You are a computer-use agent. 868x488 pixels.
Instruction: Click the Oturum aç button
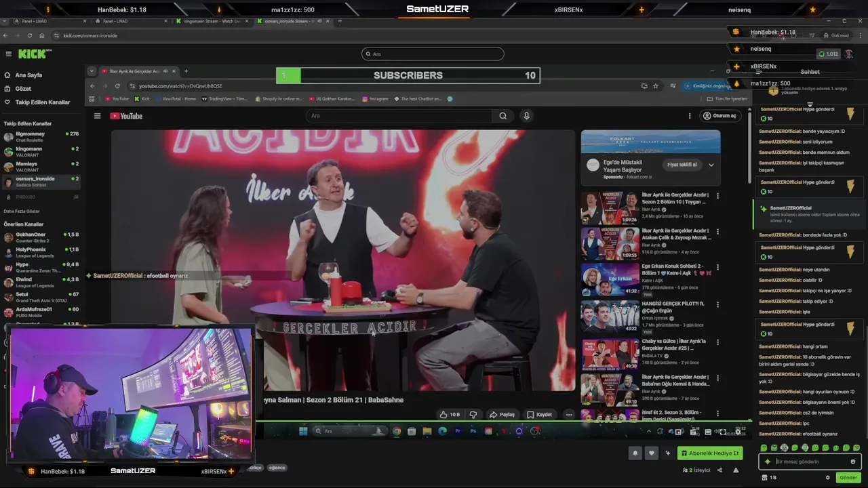(719, 116)
